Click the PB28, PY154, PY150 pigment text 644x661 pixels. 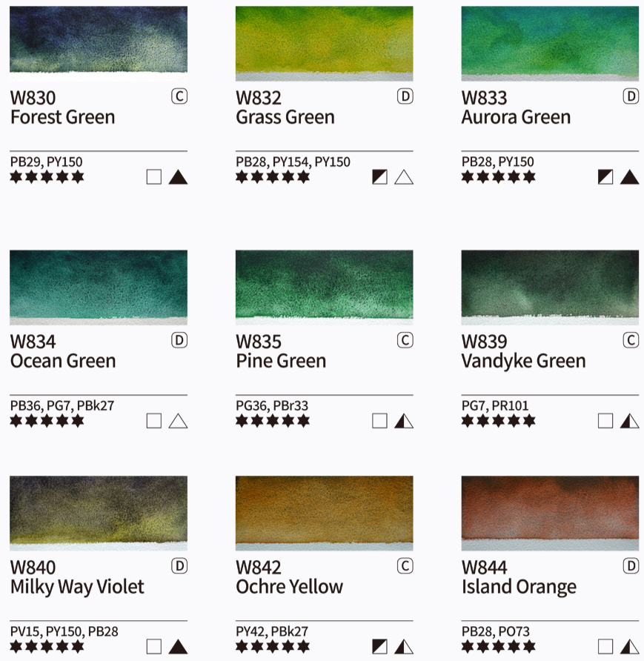293,162
